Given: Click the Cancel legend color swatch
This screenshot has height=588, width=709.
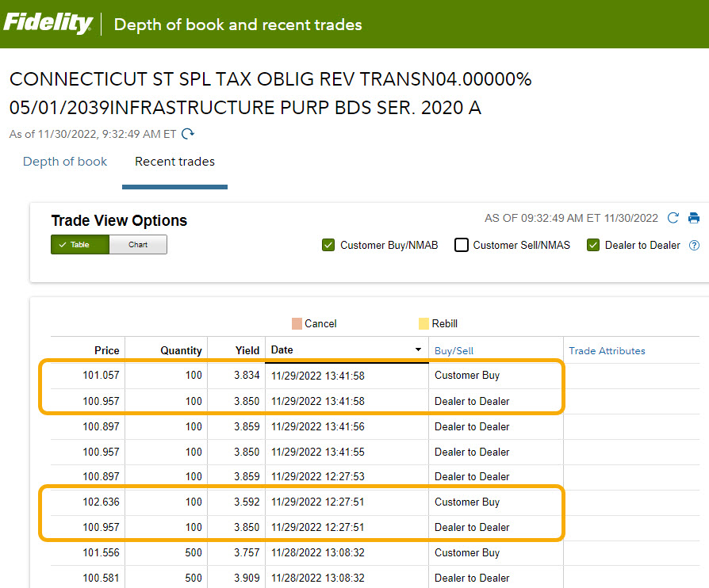Looking at the screenshot, I should point(297,323).
